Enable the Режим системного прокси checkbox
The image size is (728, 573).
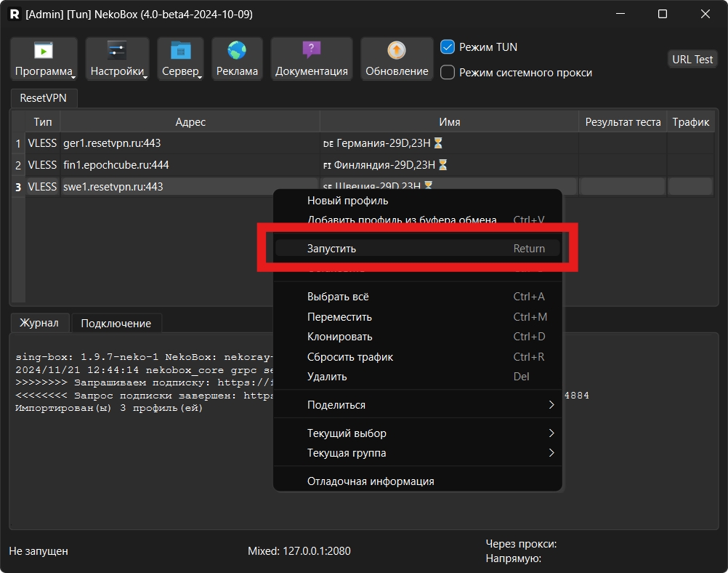(x=448, y=73)
